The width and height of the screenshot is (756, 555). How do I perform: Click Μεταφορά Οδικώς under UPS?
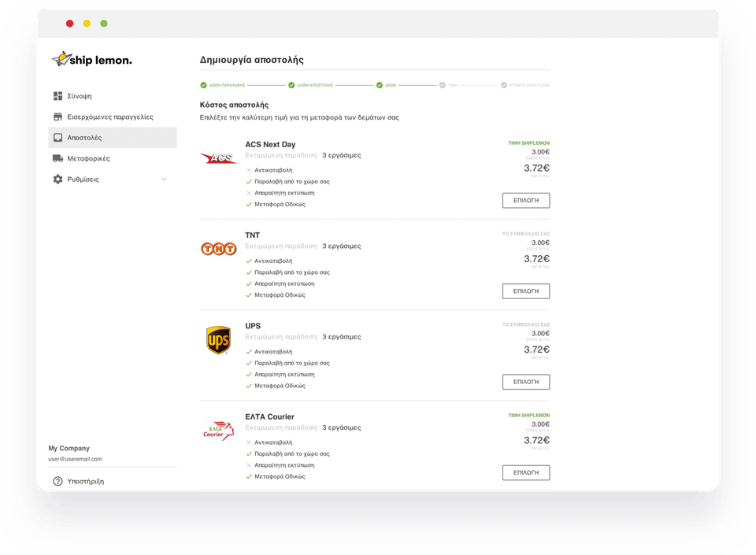pyautogui.click(x=280, y=386)
